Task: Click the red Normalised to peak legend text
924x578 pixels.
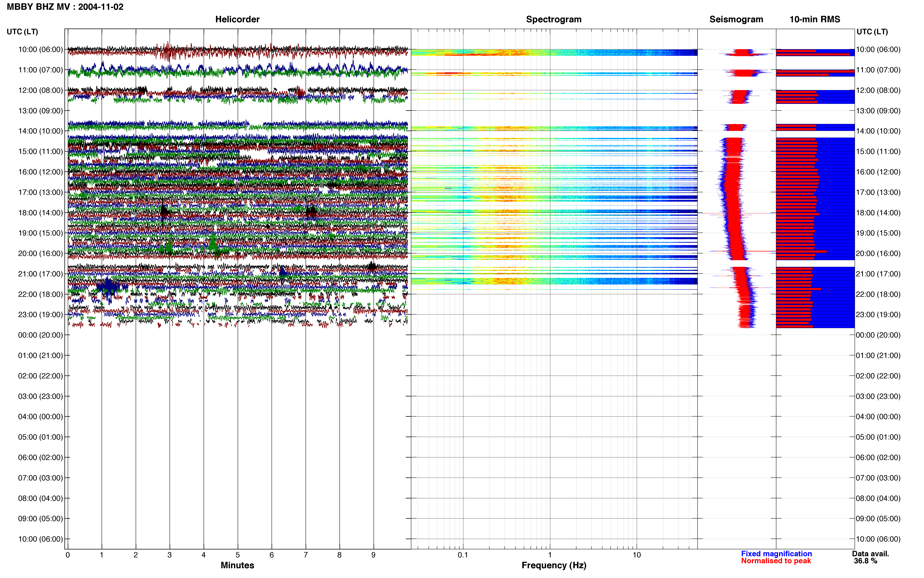Action: (776, 561)
